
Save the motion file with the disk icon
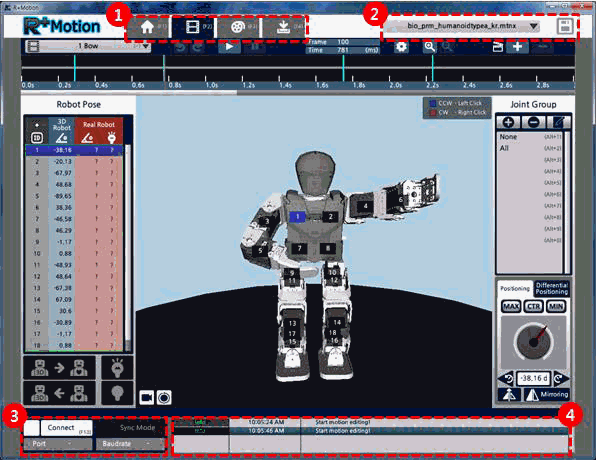[x=565, y=27]
